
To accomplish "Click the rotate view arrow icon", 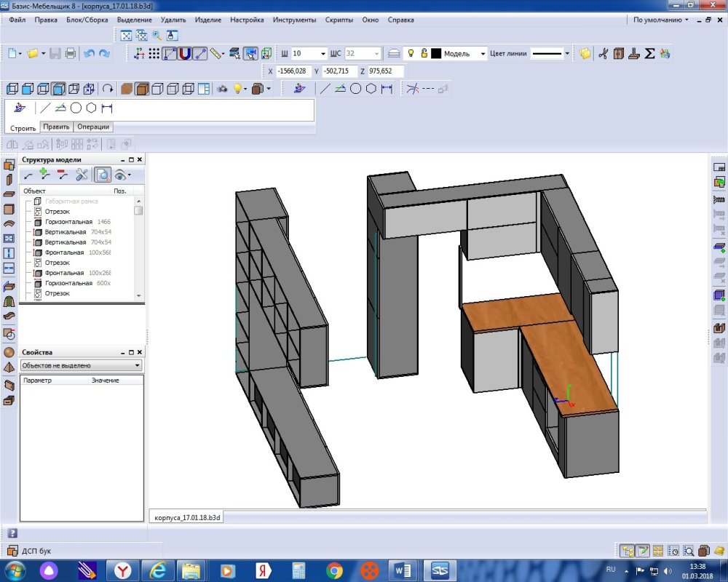I will 108,89.
